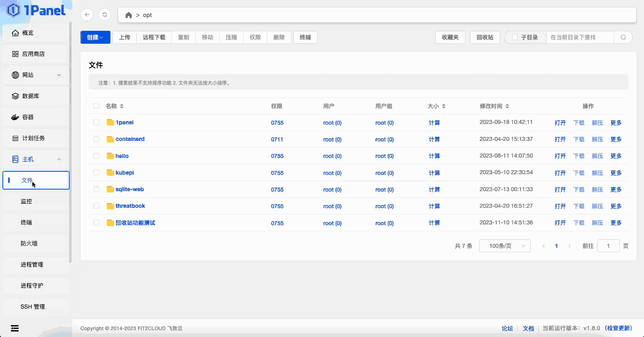644x337 pixels.
Task: Sort by modified time arrows icon
Action: [x=507, y=106]
